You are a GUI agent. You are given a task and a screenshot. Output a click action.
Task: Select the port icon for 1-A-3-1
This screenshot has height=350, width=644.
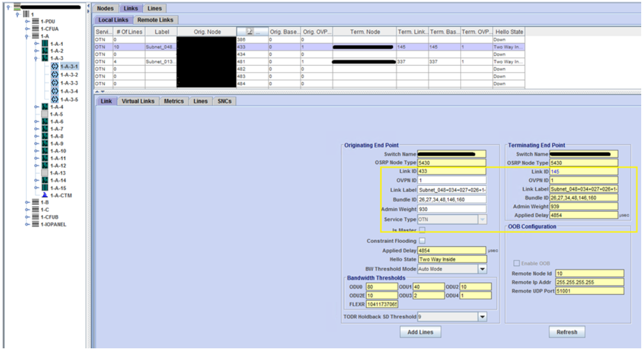tap(54, 66)
